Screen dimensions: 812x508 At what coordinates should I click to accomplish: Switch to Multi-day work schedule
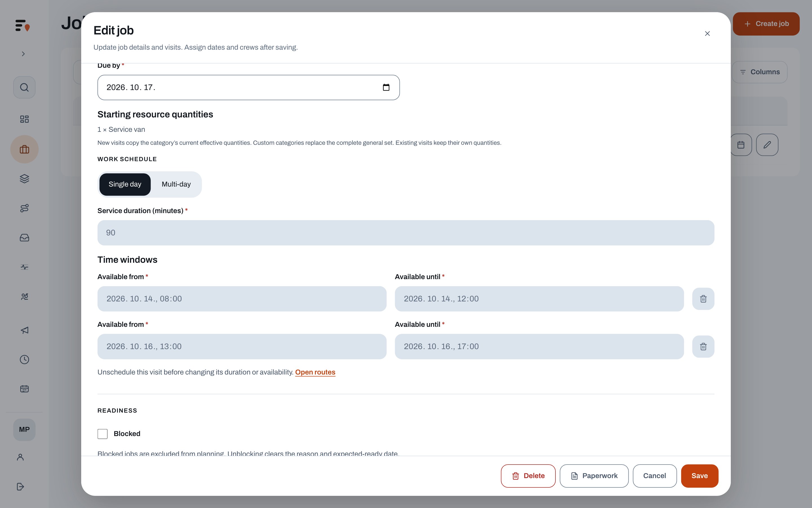pos(176,185)
